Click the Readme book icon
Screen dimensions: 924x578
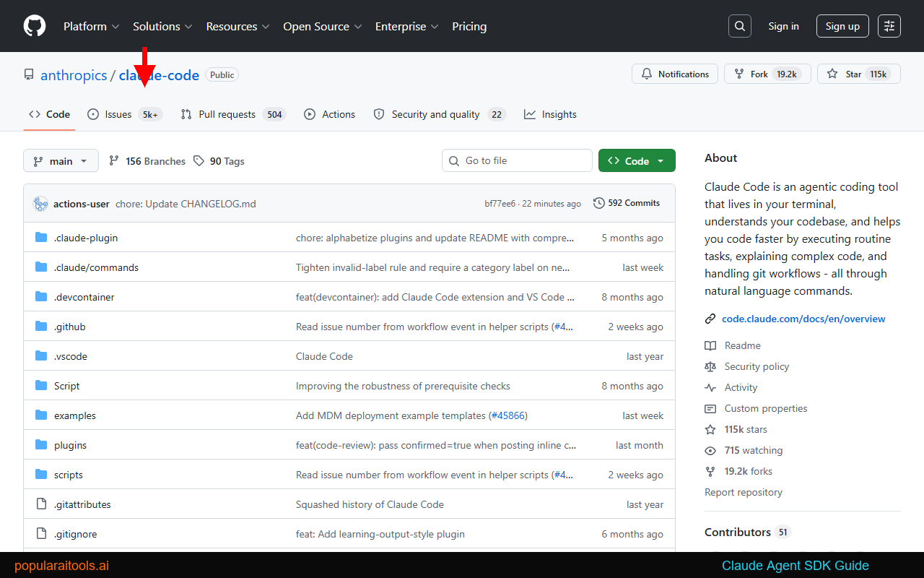[x=710, y=345]
